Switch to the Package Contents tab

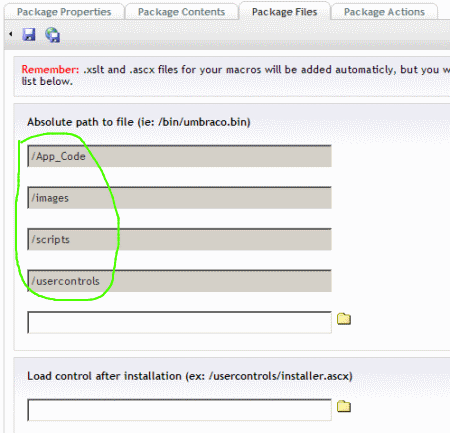click(181, 12)
